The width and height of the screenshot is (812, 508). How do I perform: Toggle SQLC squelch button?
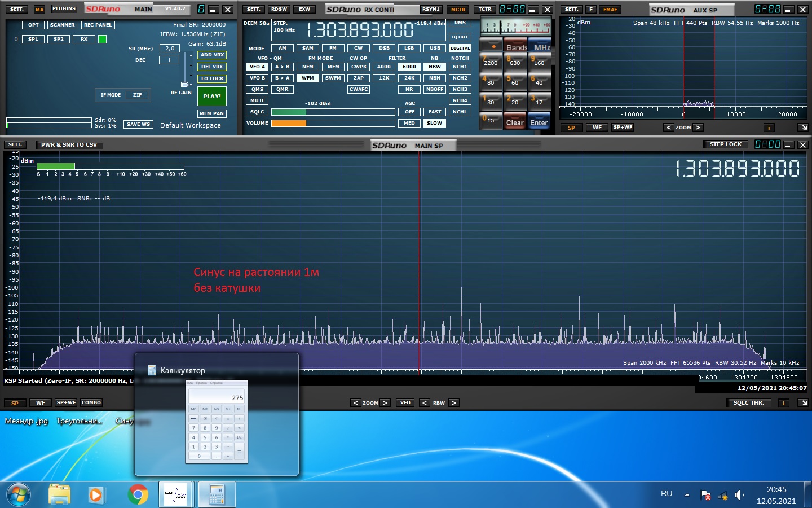pos(257,112)
